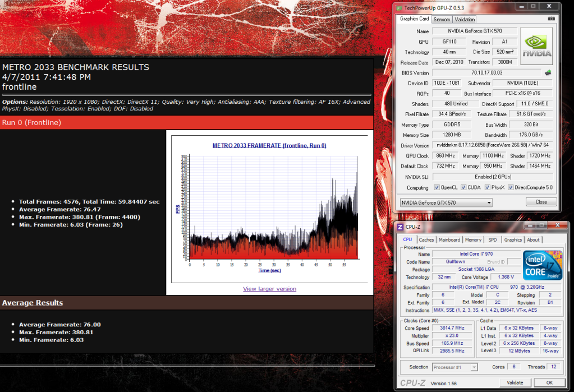Open the Memory tab in CPU-Z
The image size is (574, 392).
click(473, 239)
